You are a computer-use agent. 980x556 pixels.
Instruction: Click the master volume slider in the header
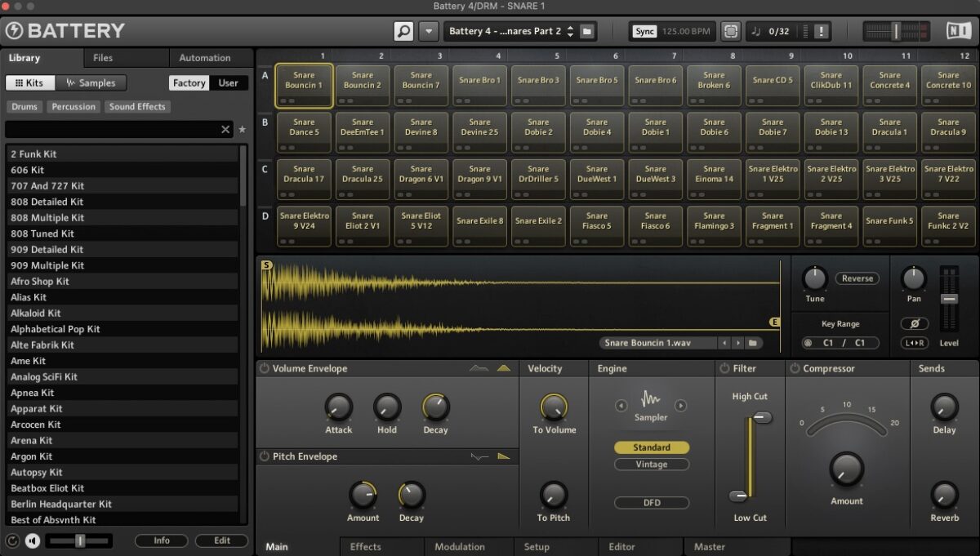(896, 31)
